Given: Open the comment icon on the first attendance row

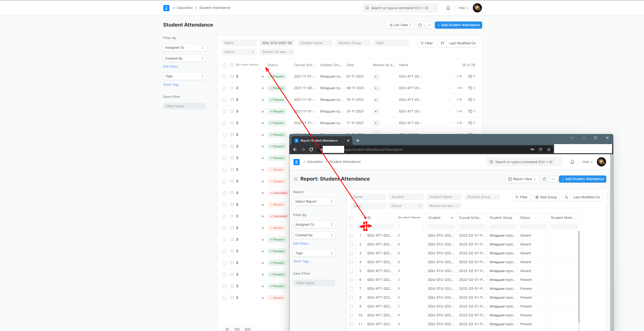Looking at the screenshot, I should coord(471,76).
